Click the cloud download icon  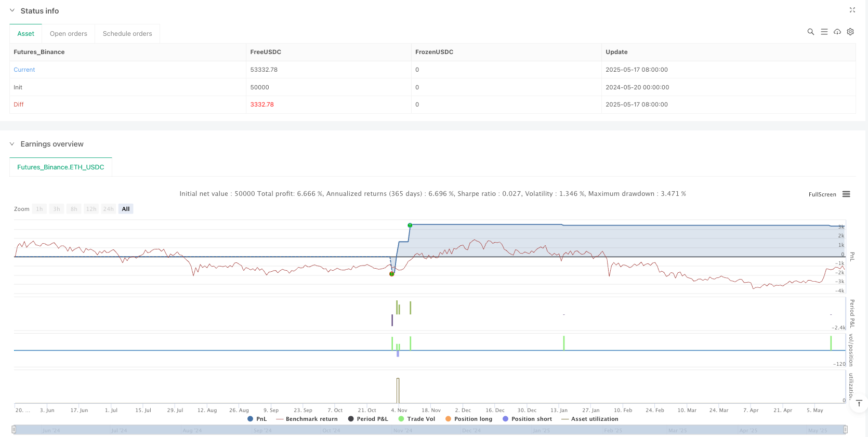pyautogui.click(x=837, y=32)
